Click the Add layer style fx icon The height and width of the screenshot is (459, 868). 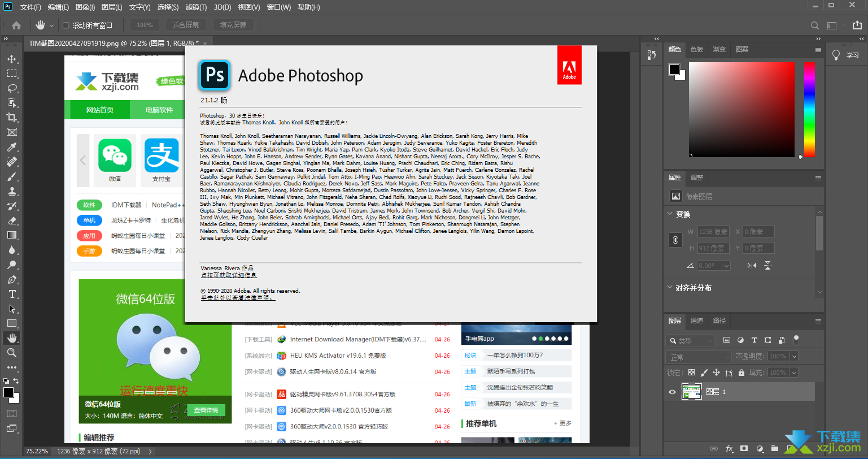pos(729,449)
